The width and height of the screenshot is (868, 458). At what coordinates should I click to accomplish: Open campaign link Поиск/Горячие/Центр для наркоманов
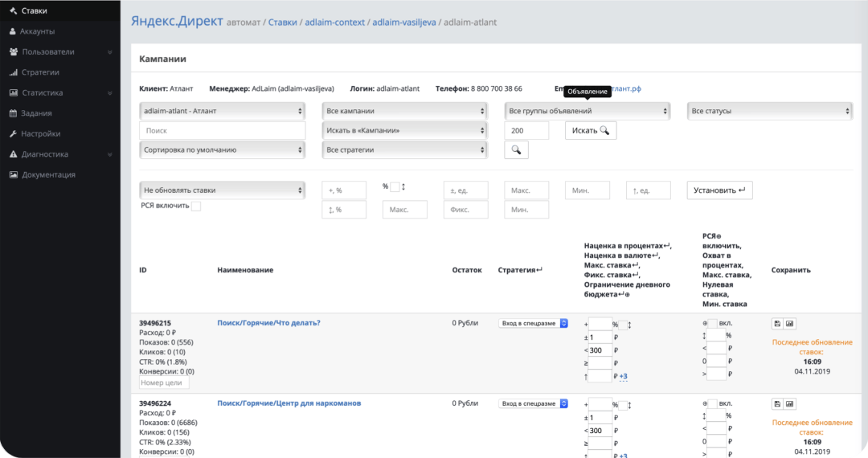click(289, 403)
